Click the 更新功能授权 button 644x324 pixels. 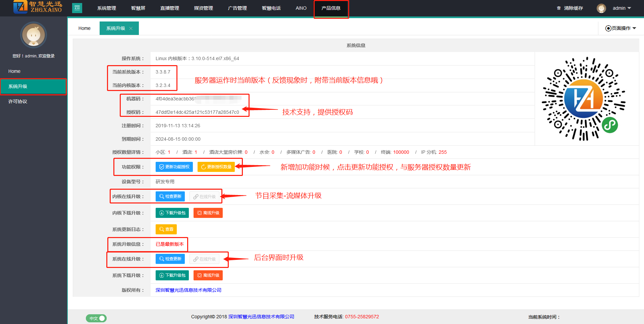174,167
